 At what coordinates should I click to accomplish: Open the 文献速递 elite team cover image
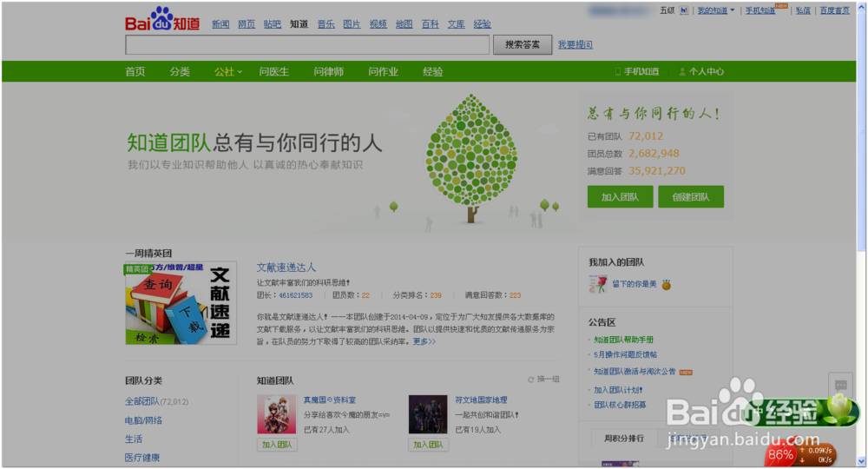coord(181,303)
